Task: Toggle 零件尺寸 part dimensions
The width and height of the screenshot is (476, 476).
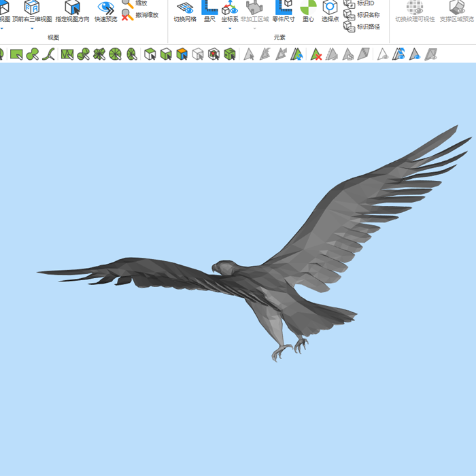Action: [284, 11]
